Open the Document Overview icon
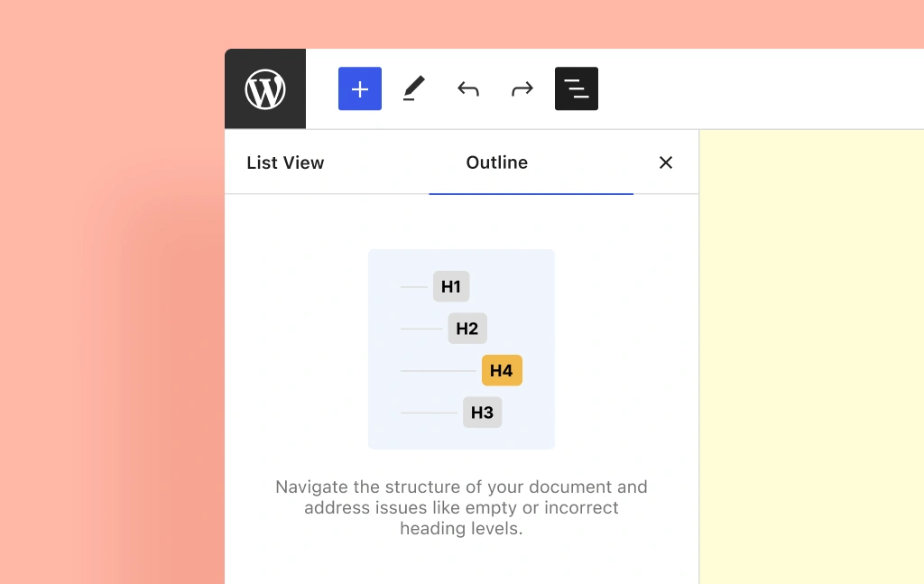 pos(576,88)
